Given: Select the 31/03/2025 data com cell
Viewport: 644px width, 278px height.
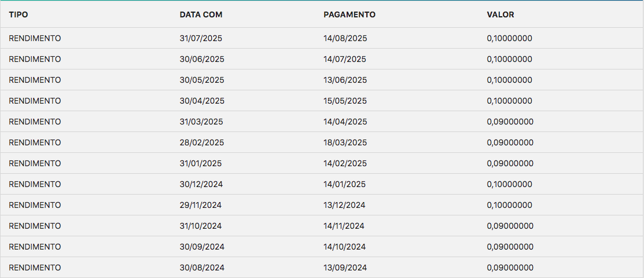Looking at the screenshot, I should [201, 122].
